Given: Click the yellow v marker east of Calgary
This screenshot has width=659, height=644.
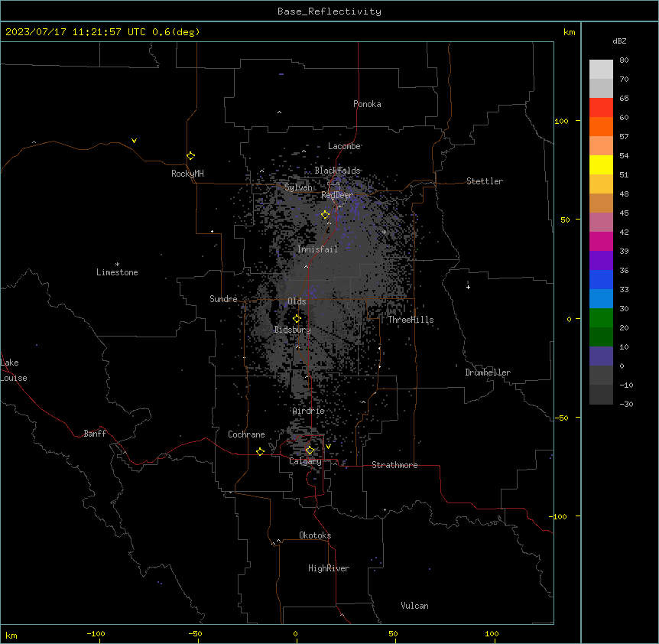Looking at the screenshot, I should [x=328, y=447].
